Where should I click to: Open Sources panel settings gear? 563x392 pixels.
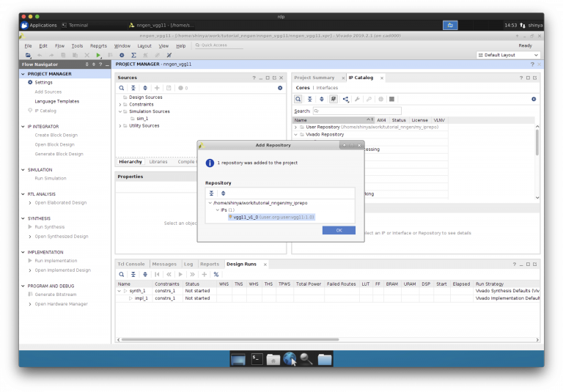[x=279, y=88]
